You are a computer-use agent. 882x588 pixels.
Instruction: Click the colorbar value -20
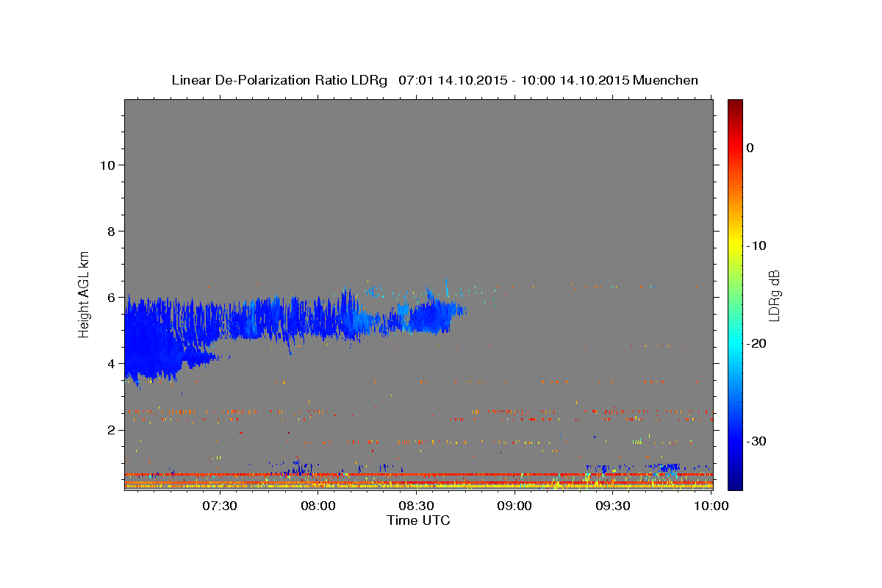756,343
